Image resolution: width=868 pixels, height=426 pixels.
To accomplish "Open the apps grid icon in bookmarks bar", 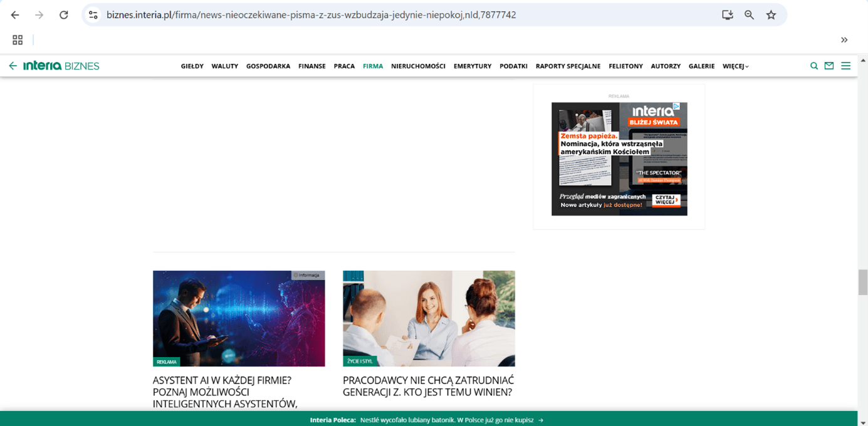I will [x=18, y=40].
